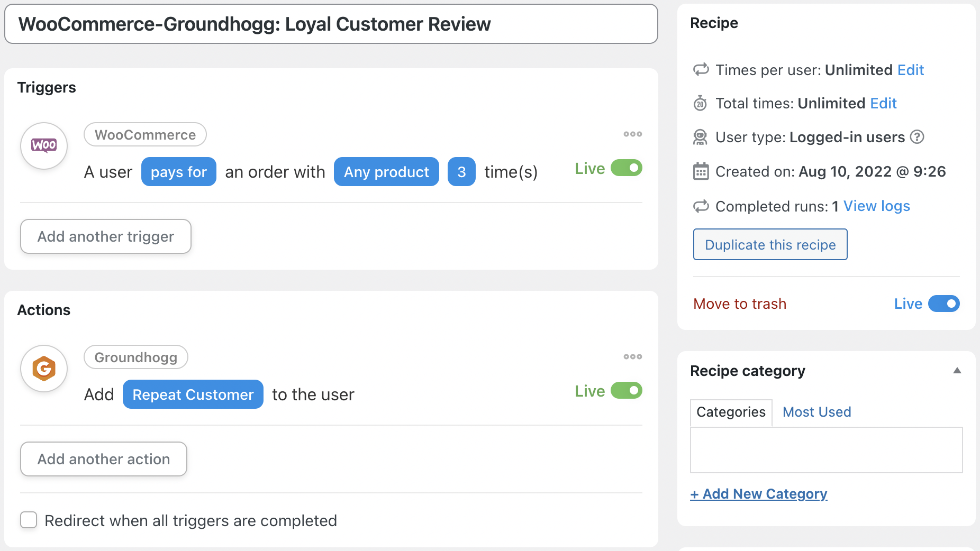Click the 'Logged-in users' user type text

tap(847, 137)
